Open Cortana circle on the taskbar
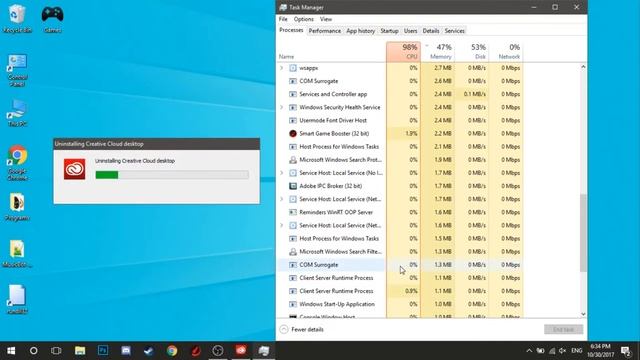The height and width of the screenshot is (360, 640). tap(33, 351)
